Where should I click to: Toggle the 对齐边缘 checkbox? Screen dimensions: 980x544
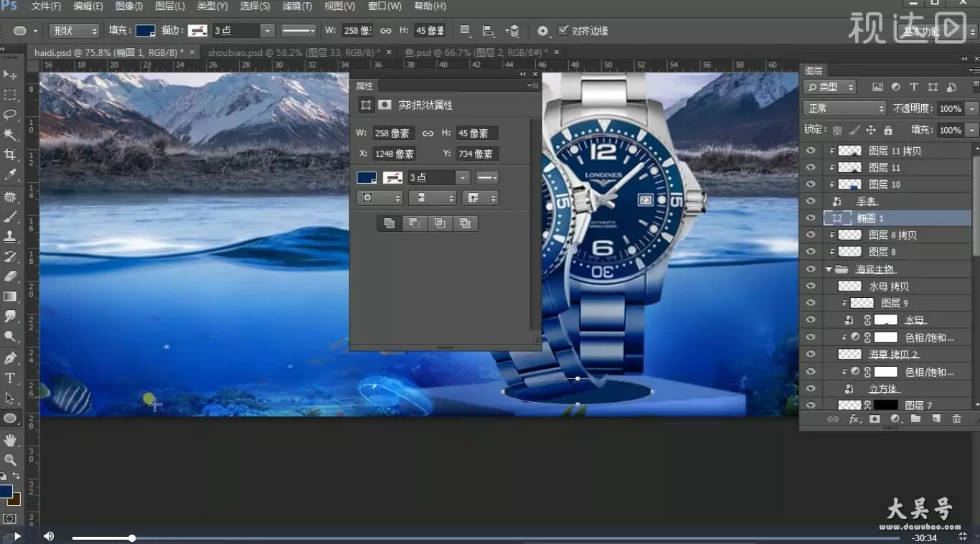coord(563,30)
